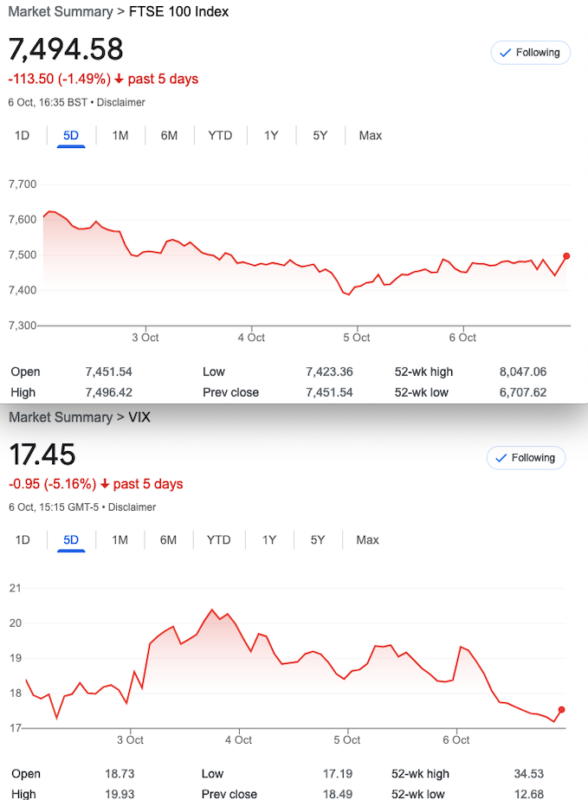Image resolution: width=588 pixels, height=800 pixels.
Task: Toggle the VIX Following button
Action: tap(526, 458)
